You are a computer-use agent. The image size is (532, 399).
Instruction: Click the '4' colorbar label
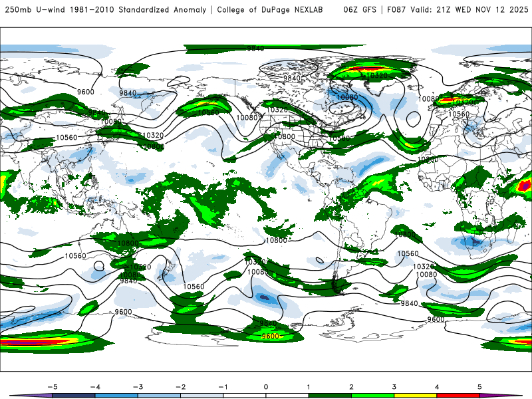[x=437, y=387]
